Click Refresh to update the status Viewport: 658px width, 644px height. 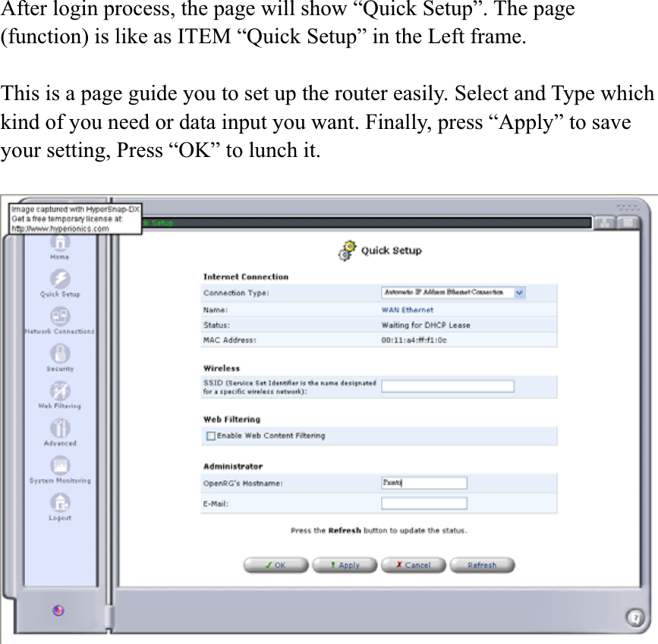coord(482,564)
